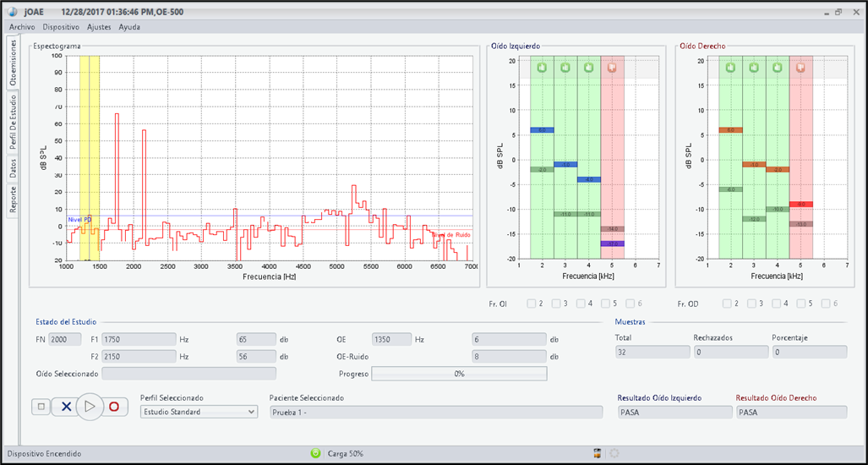Image resolution: width=868 pixels, height=465 pixels.
Task: Open the Archivo menu
Action: [22, 26]
